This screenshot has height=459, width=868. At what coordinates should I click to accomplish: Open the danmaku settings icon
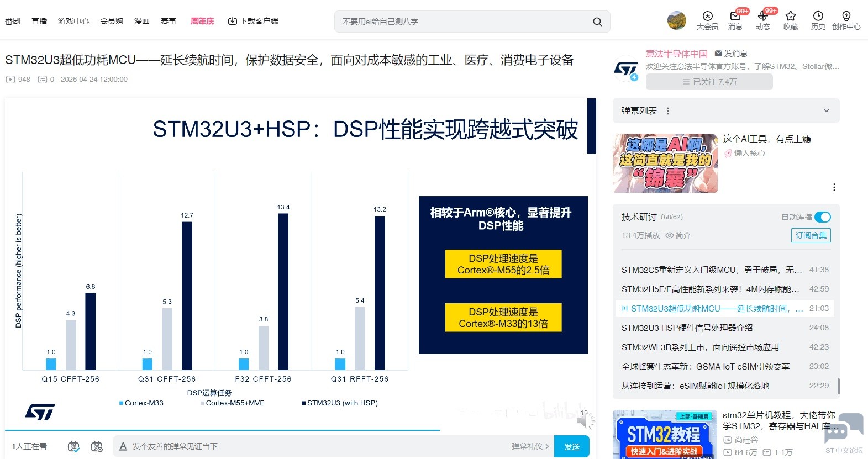click(97, 446)
